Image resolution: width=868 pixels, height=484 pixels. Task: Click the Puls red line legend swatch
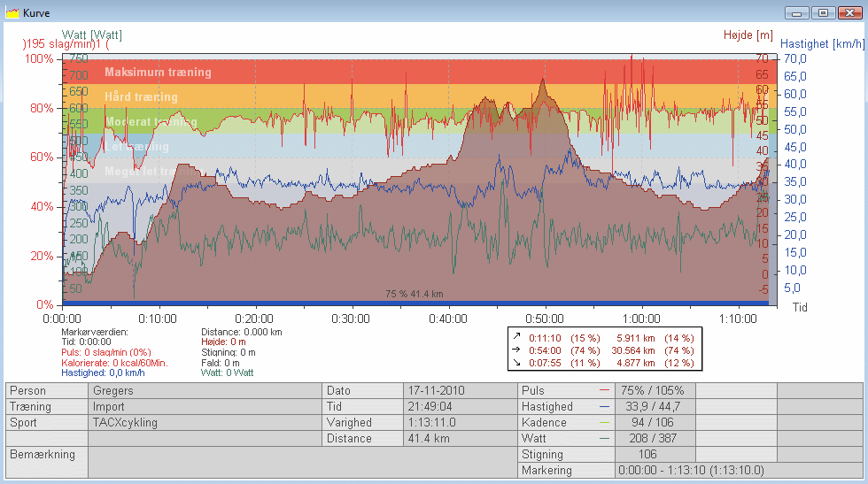(x=604, y=390)
